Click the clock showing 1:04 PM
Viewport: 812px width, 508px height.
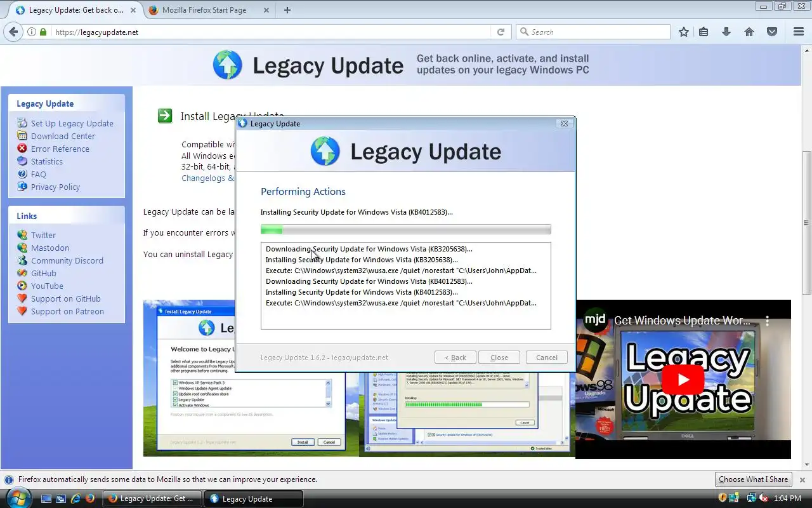click(x=788, y=498)
